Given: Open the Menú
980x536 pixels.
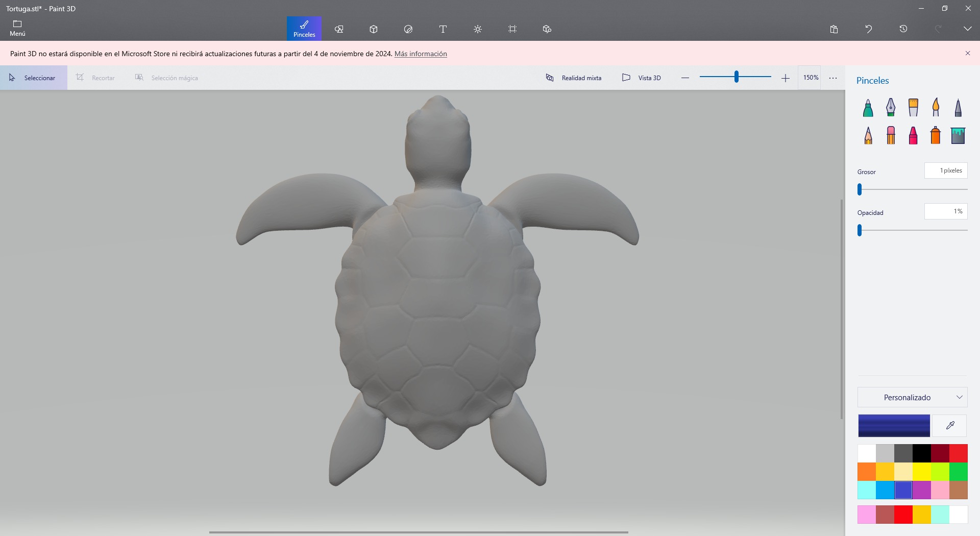Looking at the screenshot, I should [17, 29].
